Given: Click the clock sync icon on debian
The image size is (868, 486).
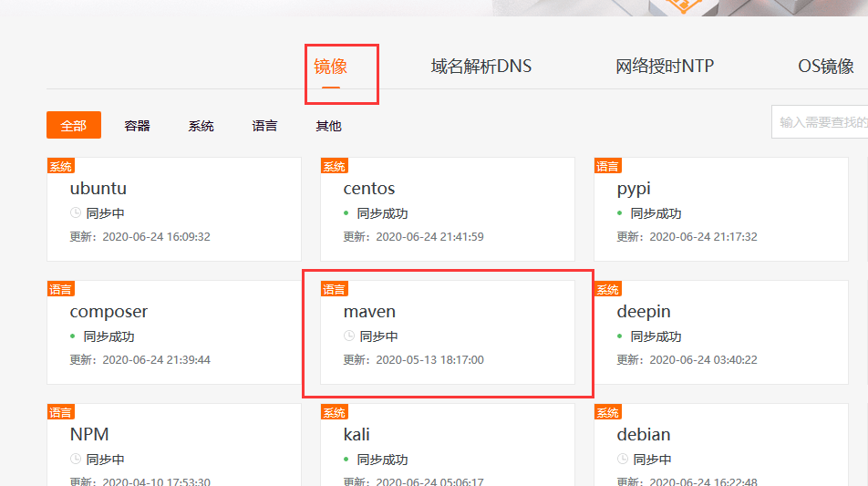Looking at the screenshot, I should click(623, 459).
